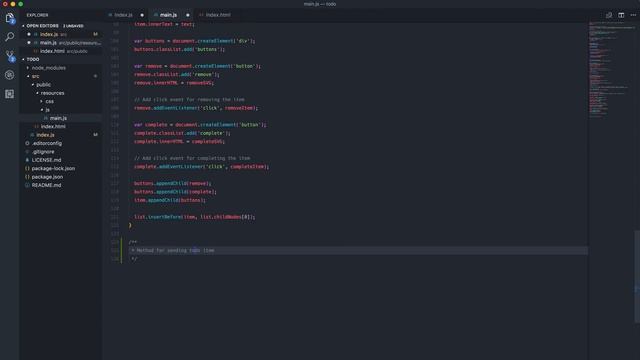Click the README.md info icon
The height and width of the screenshot is (360, 640).
pos(27,185)
